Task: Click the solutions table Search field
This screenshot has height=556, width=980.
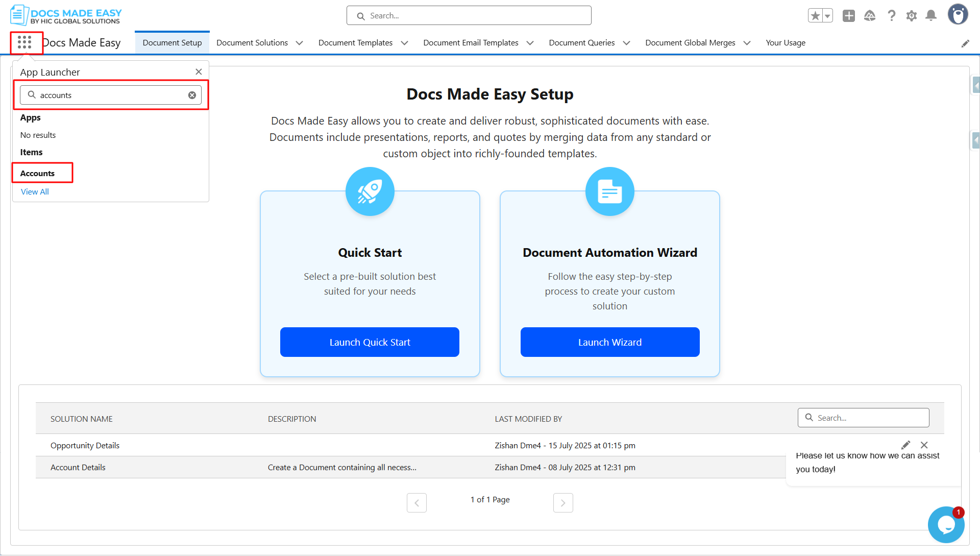Action: click(863, 418)
